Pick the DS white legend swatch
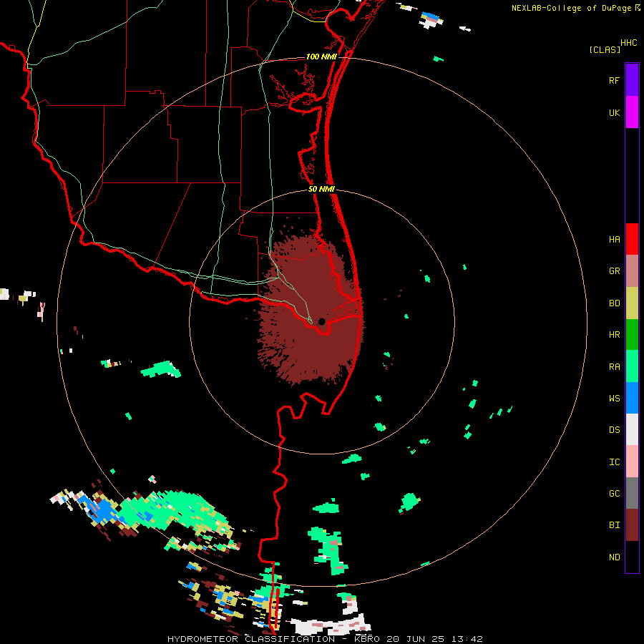This screenshot has height=644, width=644. (632, 429)
